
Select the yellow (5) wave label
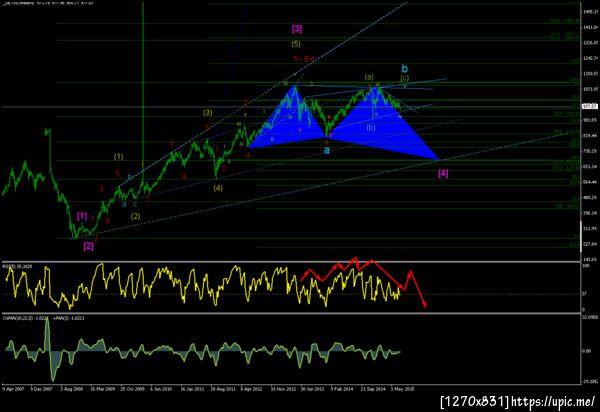296,44
